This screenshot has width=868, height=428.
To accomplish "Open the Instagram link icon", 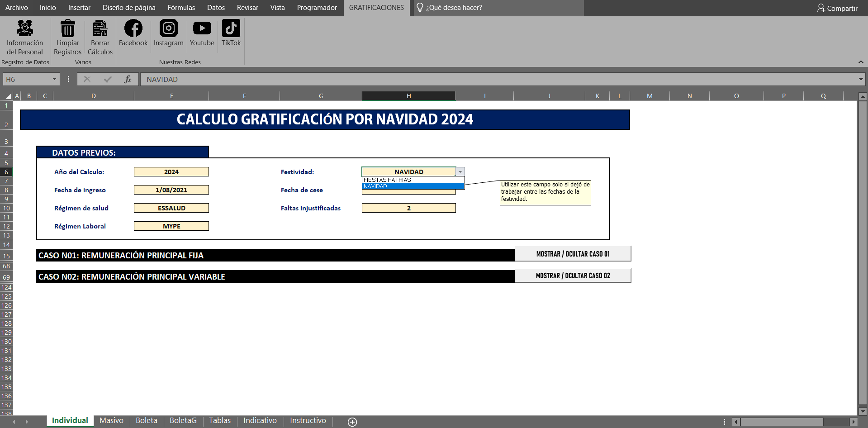I will (168, 29).
